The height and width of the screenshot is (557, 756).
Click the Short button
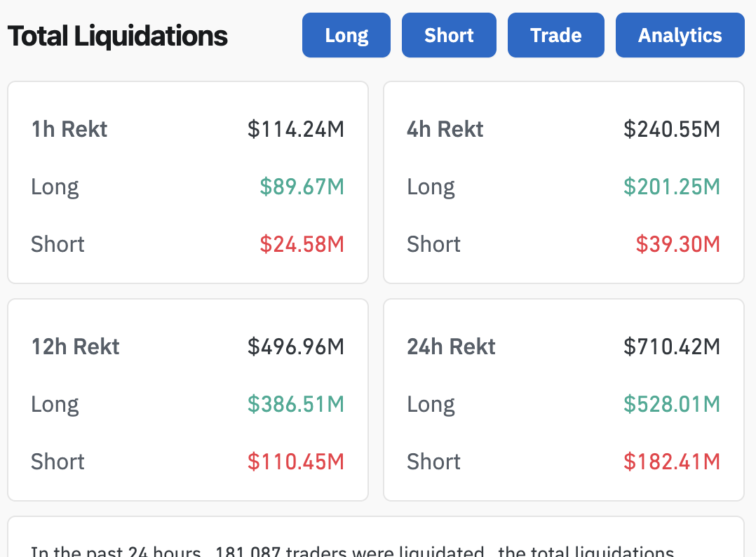click(449, 35)
